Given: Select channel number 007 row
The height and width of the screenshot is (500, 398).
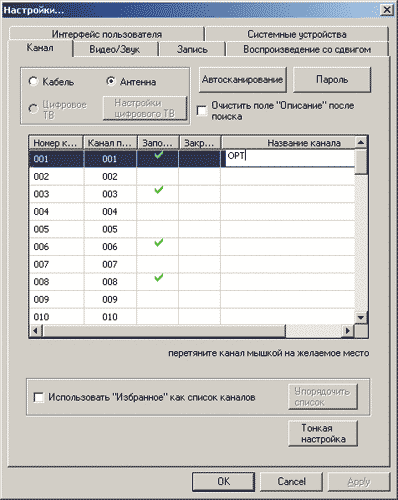Looking at the screenshot, I should 192,264.
